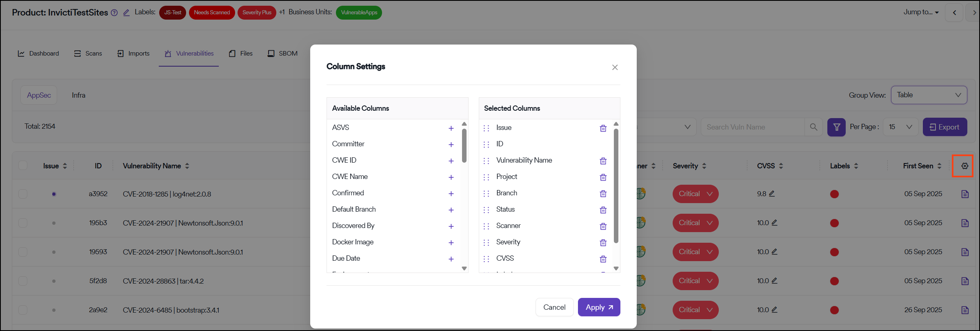Open details document icon for first vulnerability row

[965, 194]
